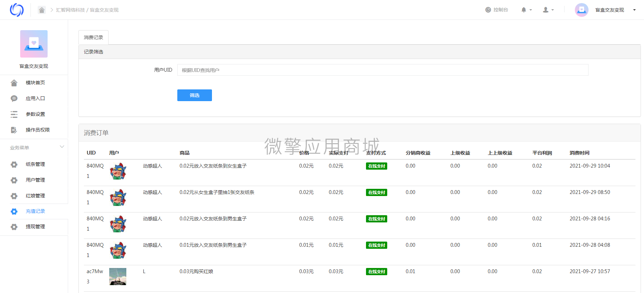Click UID ac7Mw cell
This screenshot has width=644, height=293.
94,276
